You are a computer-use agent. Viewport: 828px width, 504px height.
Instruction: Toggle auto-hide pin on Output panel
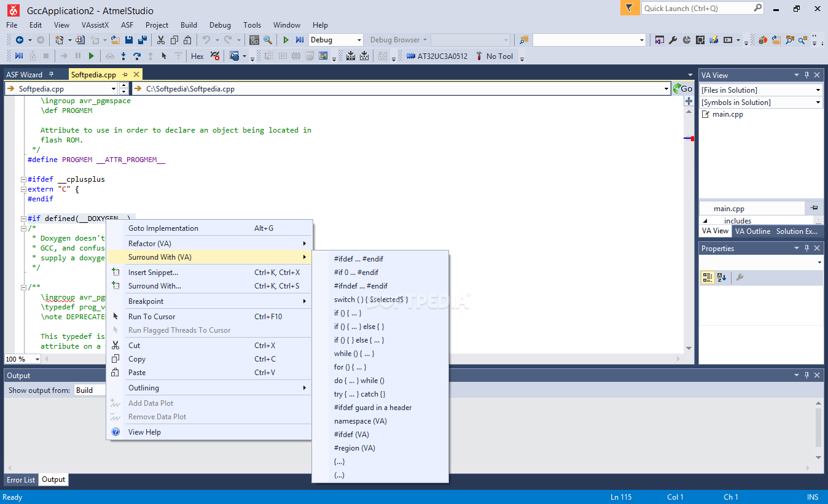click(807, 375)
